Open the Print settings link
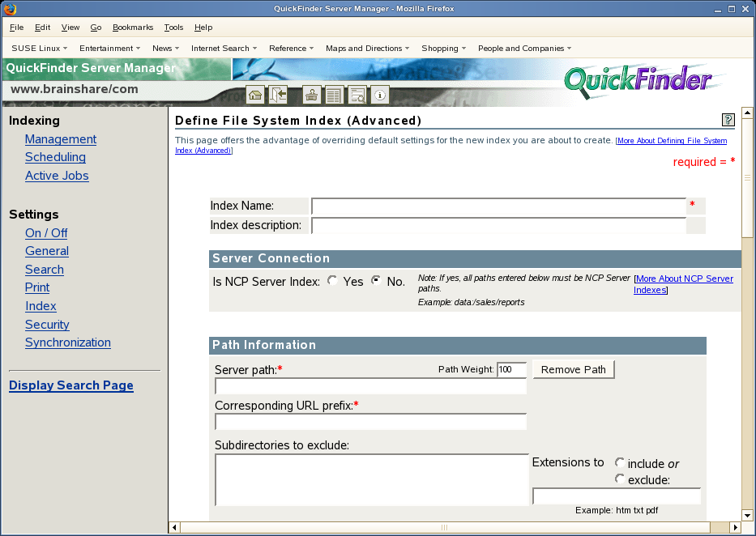 tap(37, 287)
